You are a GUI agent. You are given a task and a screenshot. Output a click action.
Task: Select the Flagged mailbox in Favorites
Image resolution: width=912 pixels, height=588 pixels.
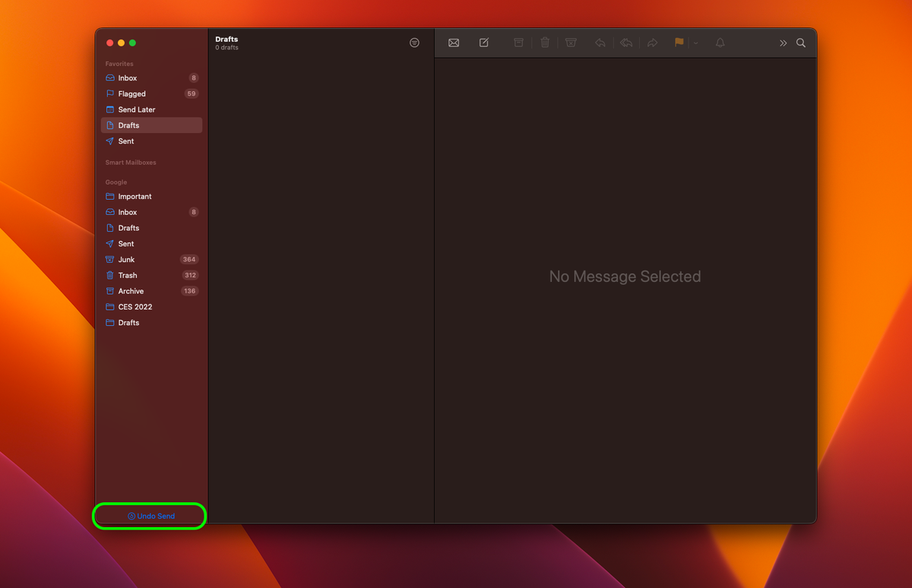[x=131, y=93]
